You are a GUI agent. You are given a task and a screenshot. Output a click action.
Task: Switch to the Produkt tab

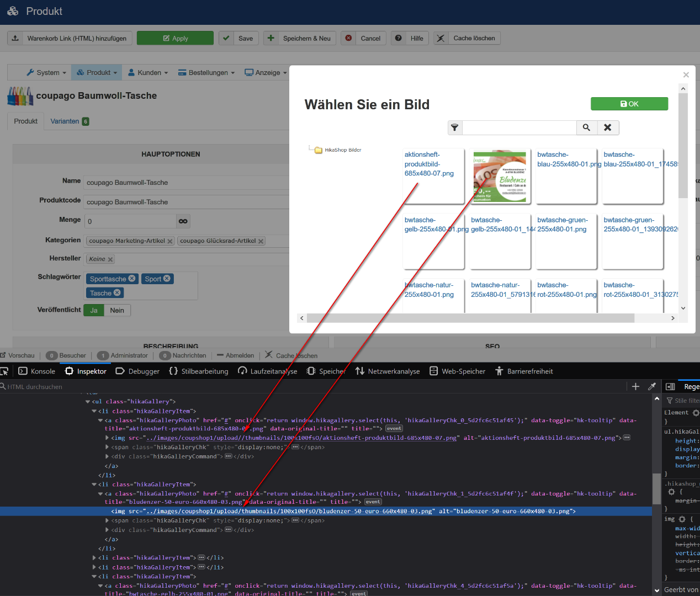[26, 121]
